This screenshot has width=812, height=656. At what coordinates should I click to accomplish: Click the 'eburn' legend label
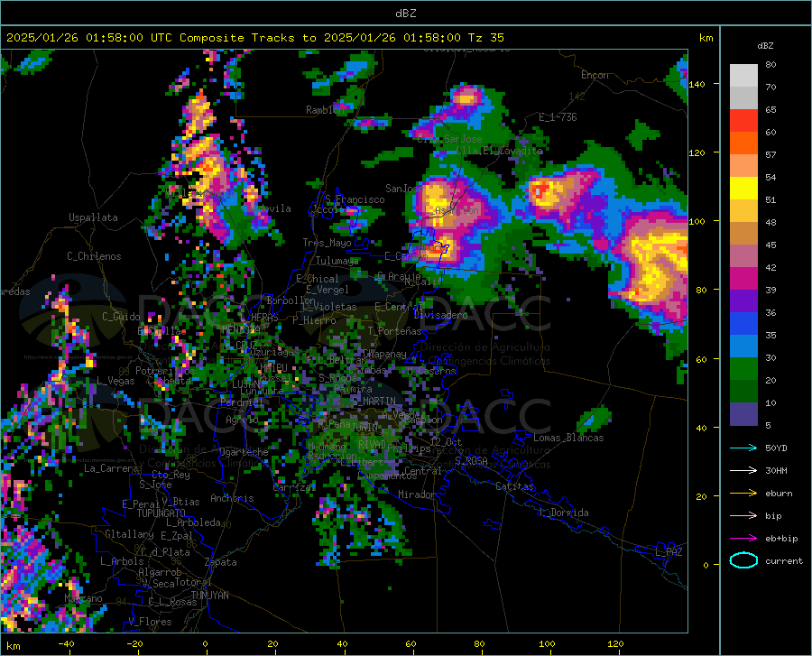coord(779,494)
